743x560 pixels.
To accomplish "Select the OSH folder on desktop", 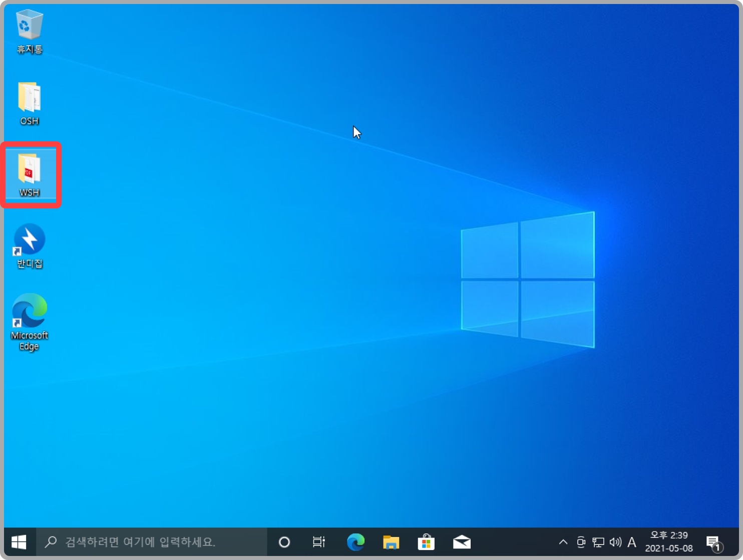I will (x=30, y=104).
